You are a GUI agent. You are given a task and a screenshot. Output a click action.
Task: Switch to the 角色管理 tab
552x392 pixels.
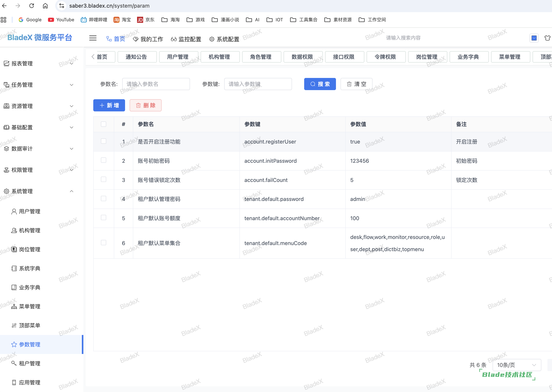click(261, 57)
